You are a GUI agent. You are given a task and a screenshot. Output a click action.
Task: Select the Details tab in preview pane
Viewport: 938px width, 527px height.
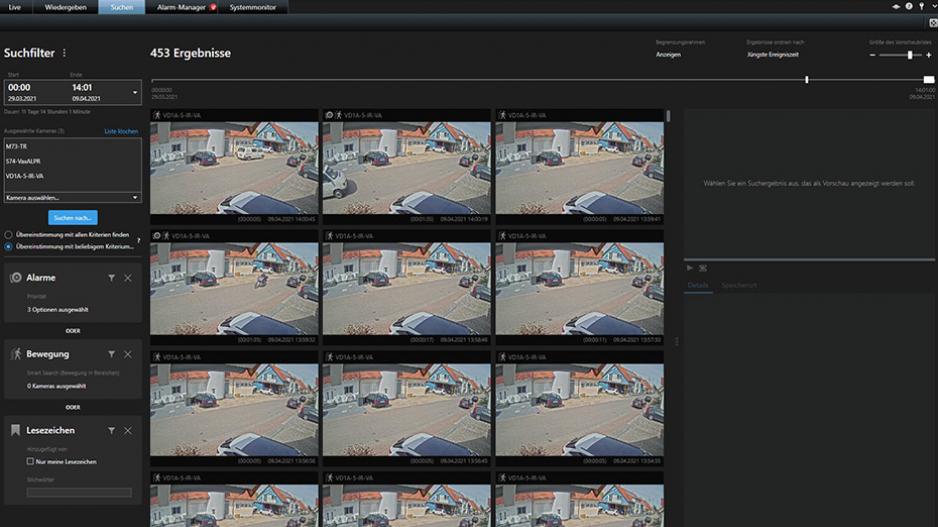coord(698,285)
